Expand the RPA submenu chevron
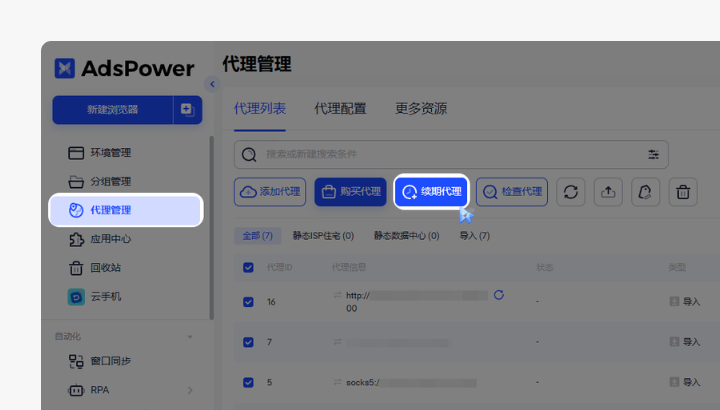Image resolution: width=720 pixels, height=410 pixels. 190,390
